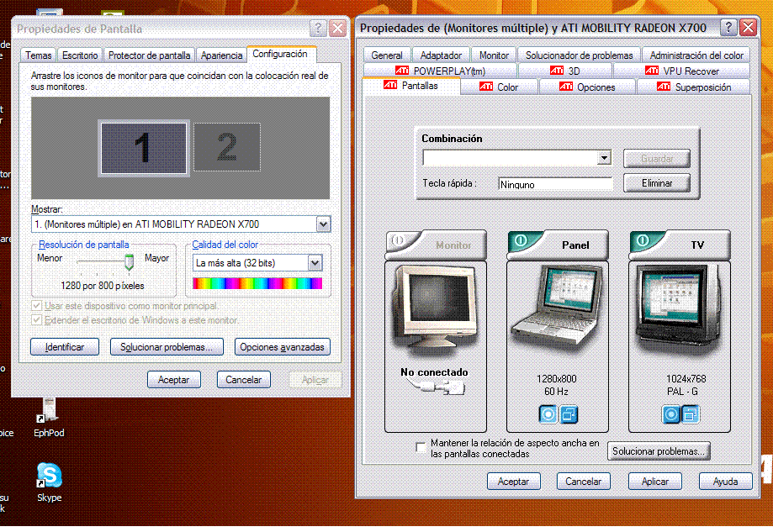The width and height of the screenshot is (773, 532).
Task: Click the Eliminar button
Action: click(657, 182)
